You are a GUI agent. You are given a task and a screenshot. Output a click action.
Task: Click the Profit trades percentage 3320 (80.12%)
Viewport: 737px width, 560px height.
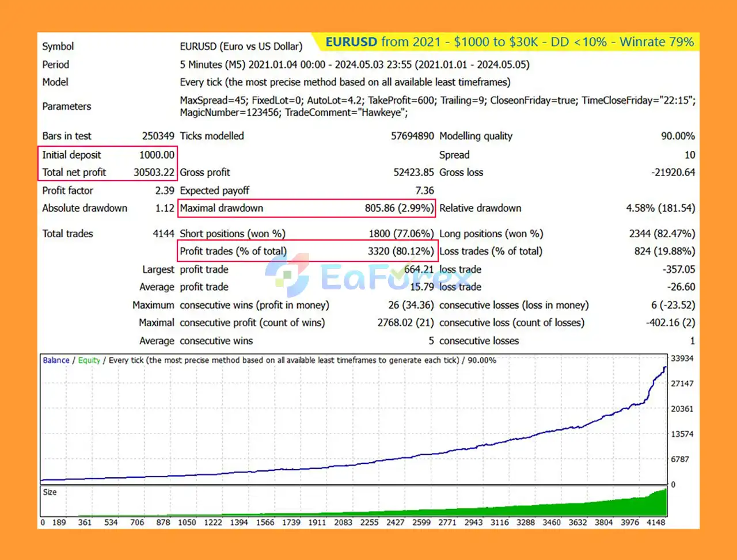[x=401, y=251]
